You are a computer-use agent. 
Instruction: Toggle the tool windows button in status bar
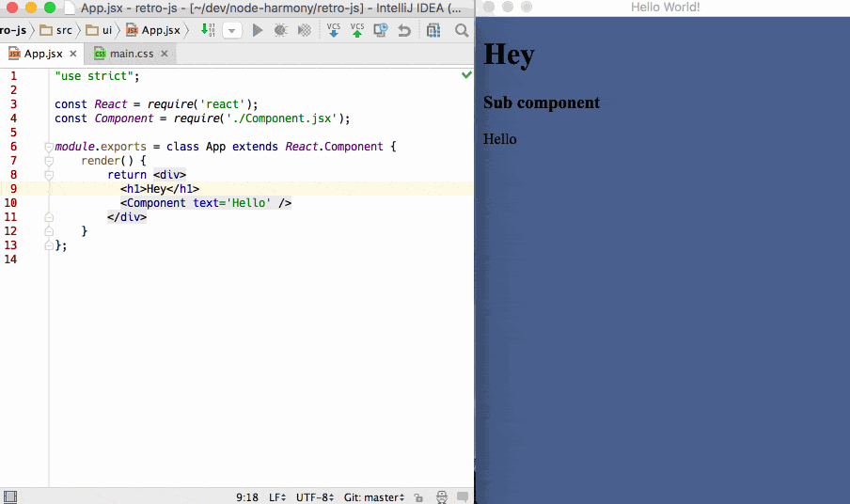click(9, 496)
